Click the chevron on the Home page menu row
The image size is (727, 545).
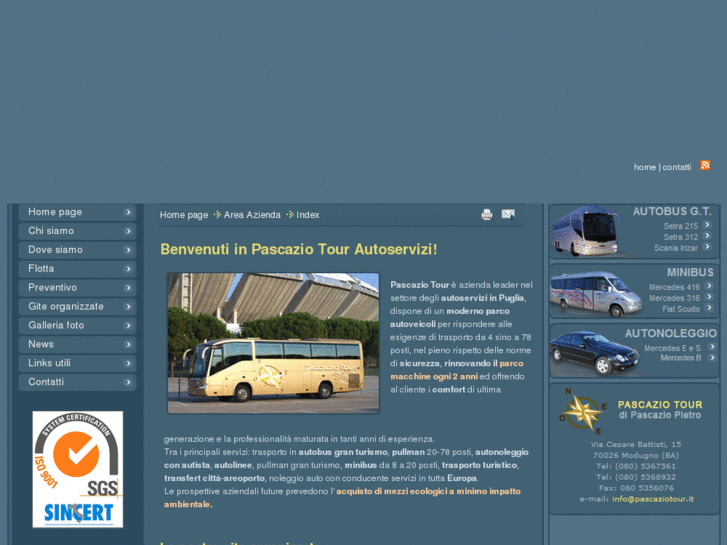(128, 212)
